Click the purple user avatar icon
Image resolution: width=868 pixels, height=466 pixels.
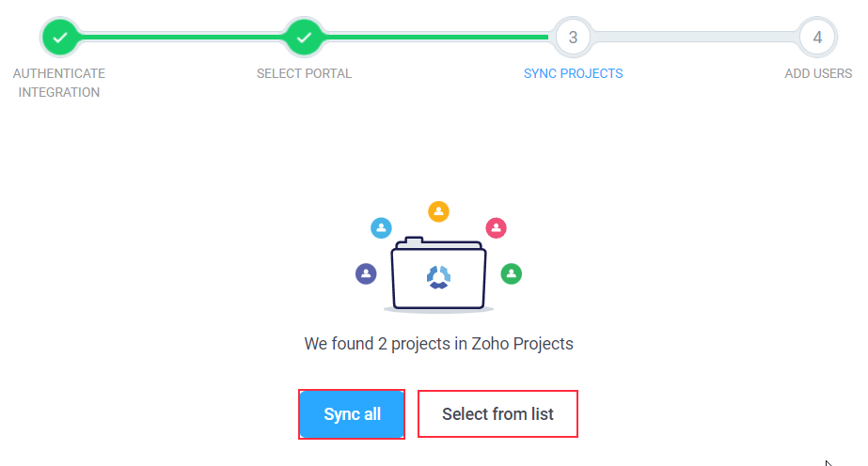click(366, 273)
